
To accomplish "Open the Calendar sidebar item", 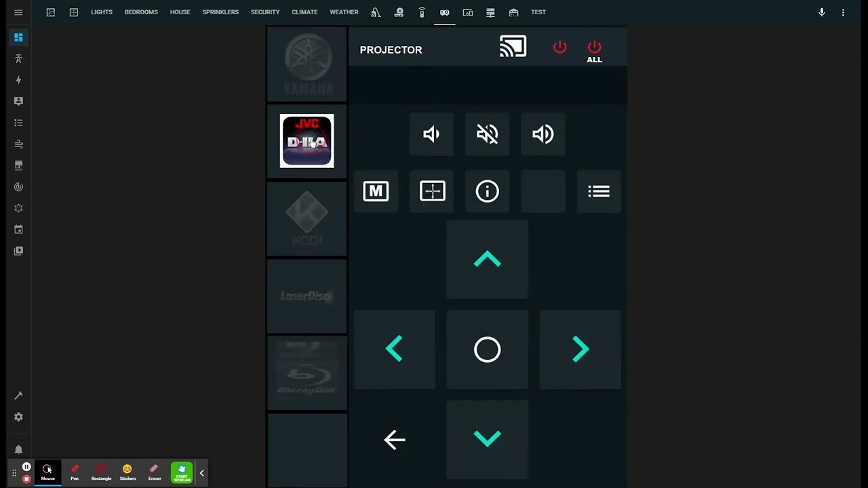I will 18,229.
